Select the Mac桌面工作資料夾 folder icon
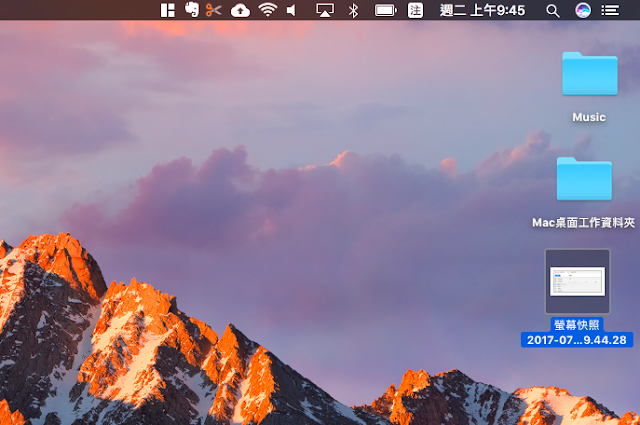The height and width of the screenshot is (425, 640). click(x=584, y=179)
